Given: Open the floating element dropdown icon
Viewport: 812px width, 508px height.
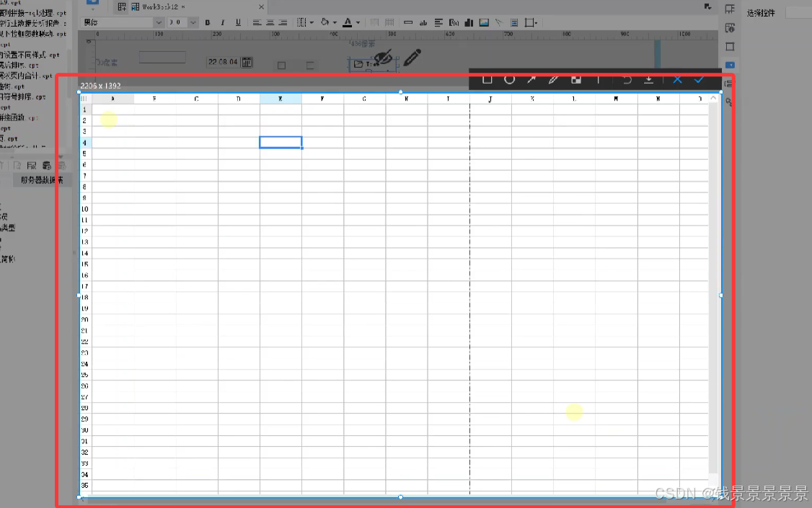Looking at the screenshot, I should [x=531, y=22].
